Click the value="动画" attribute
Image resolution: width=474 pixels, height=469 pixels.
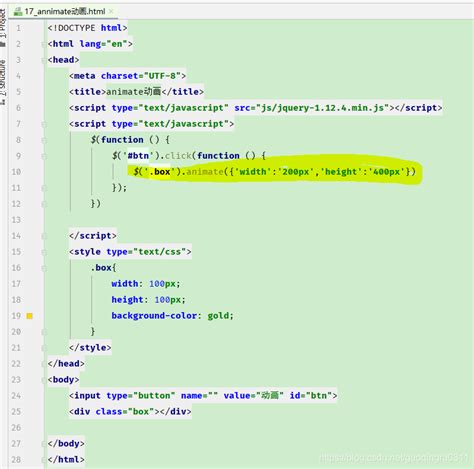point(253,396)
